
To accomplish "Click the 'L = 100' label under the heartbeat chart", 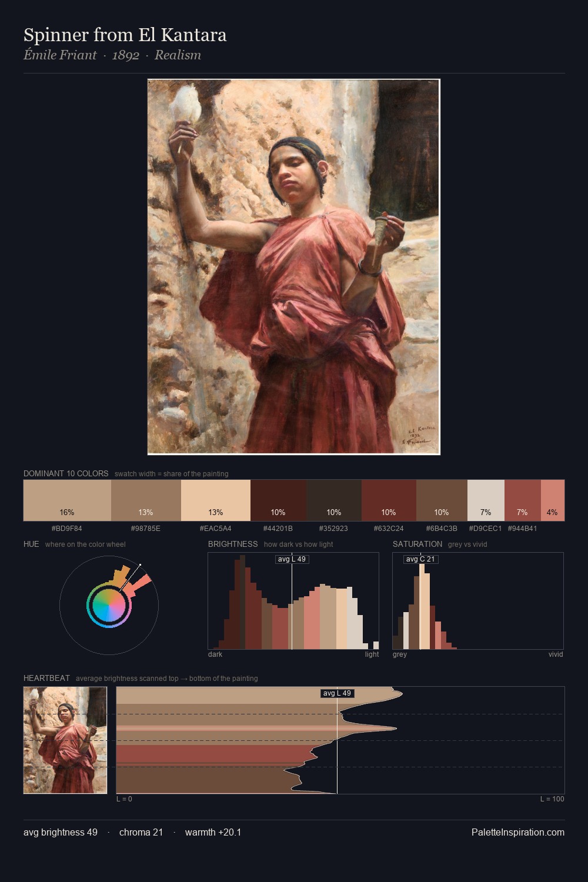I will (x=552, y=799).
